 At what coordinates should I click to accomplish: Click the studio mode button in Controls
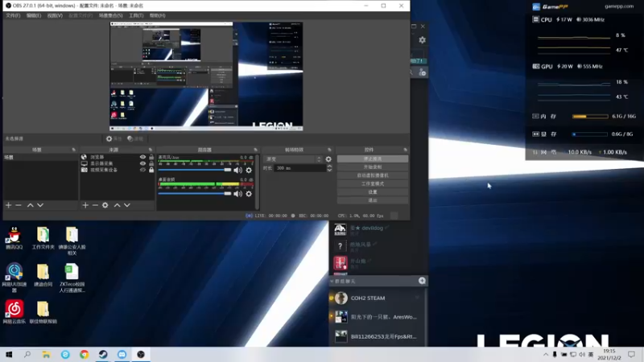[373, 183]
